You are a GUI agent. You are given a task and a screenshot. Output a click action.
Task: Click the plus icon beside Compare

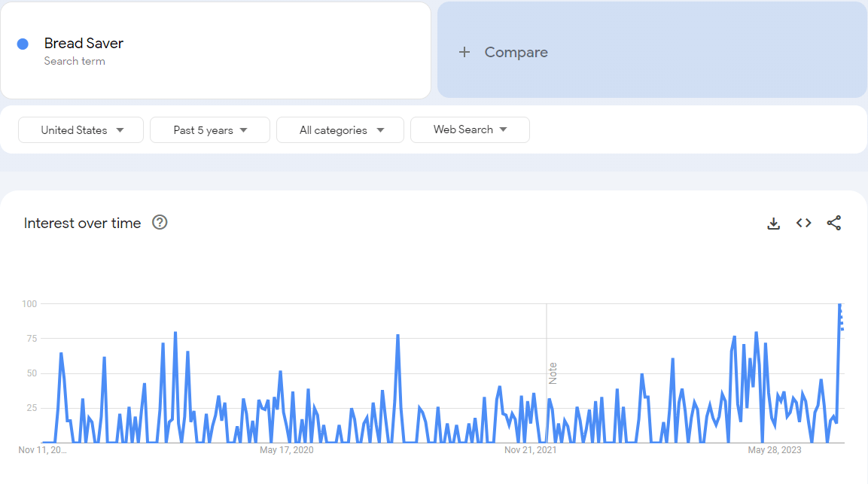point(464,52)
